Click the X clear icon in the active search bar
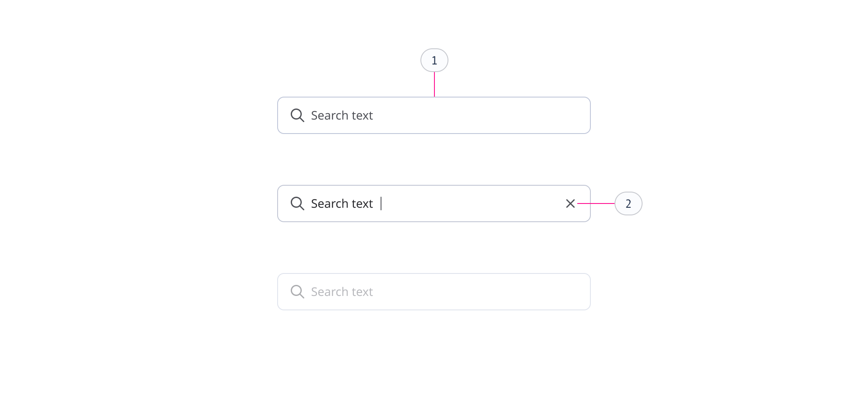 pos(570,203)
